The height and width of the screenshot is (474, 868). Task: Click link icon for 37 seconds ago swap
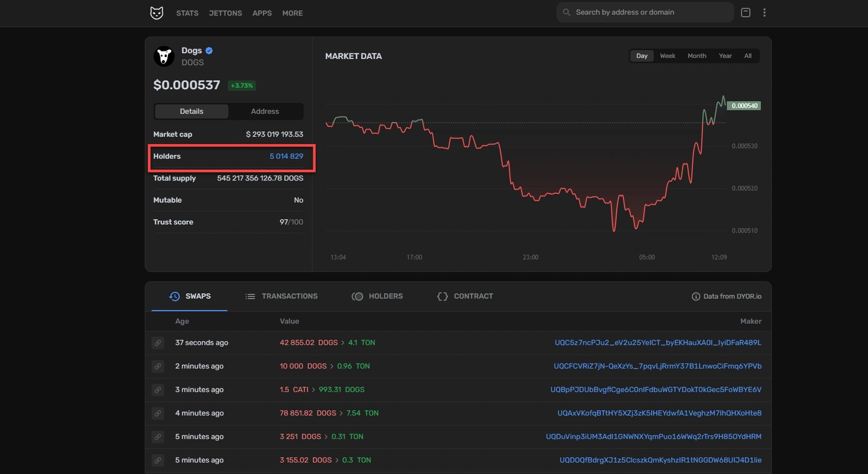[158, 343]
